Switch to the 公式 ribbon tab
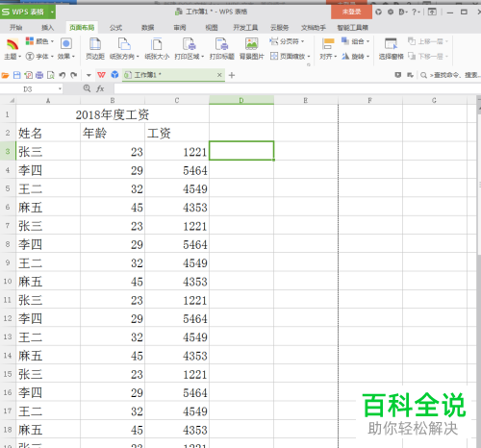The height and width of the screenshot is (448, 481). pos(115,28)
